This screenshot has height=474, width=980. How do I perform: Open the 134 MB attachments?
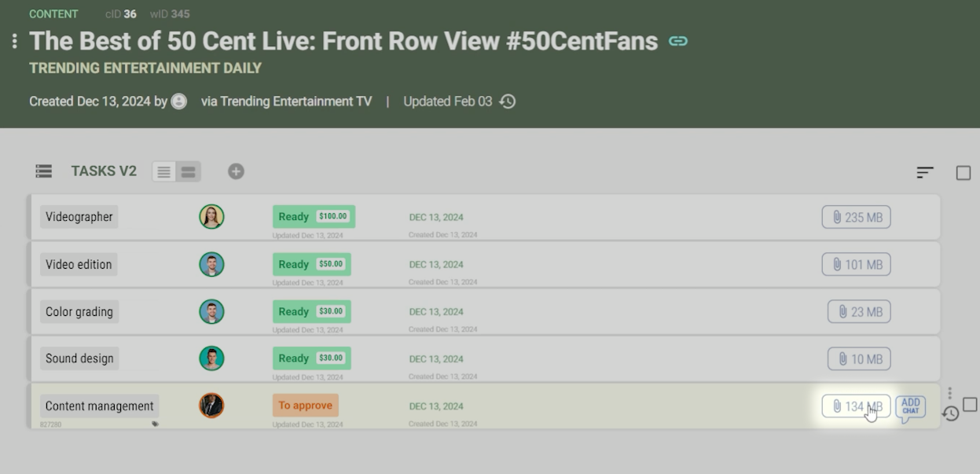856,406
